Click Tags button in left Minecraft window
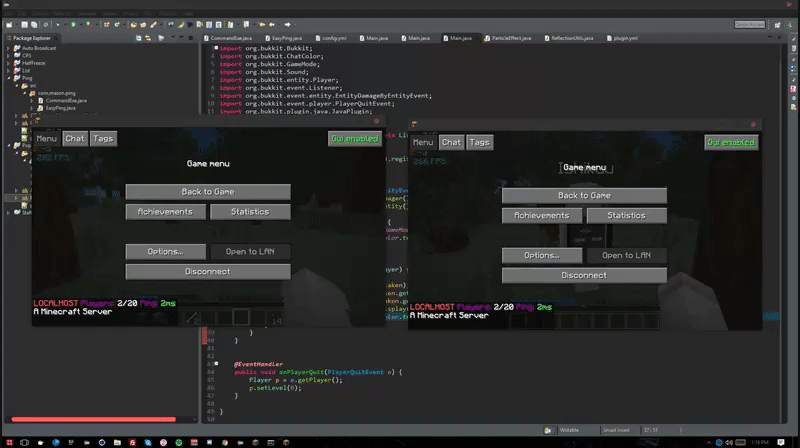This screenshot has width=800, height=448. (x=103, y=139)
